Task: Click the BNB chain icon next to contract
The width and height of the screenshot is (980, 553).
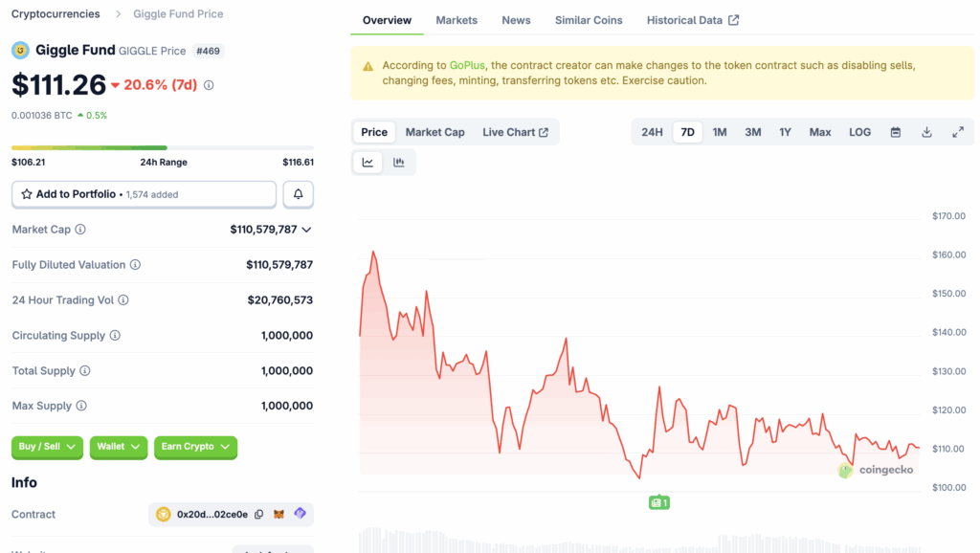Action: (163, 515)
